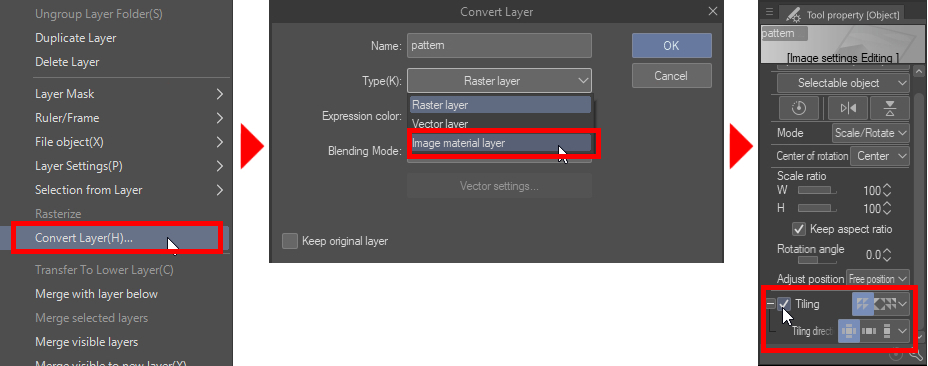
Task: Open the Center of rotation dropdown
Action: [879, 156]
